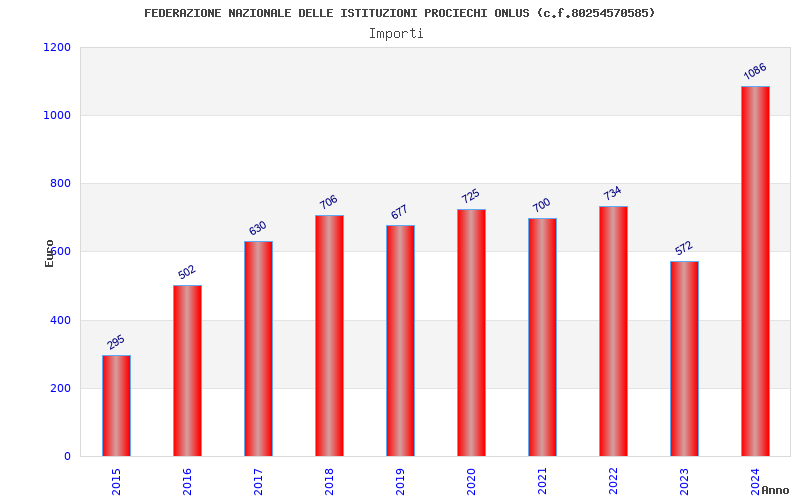Select the 2017 bar in the chart

click(x=258, y=348)
